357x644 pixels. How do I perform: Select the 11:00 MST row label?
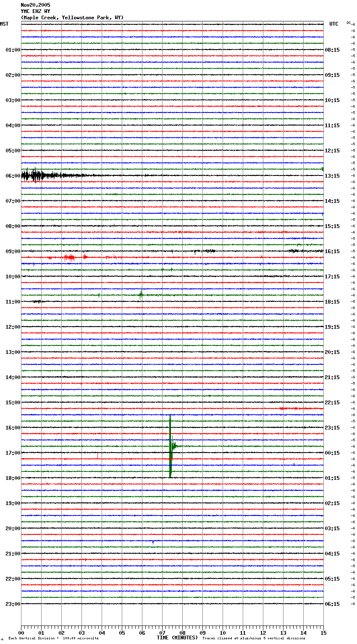(x=13, y=302)
